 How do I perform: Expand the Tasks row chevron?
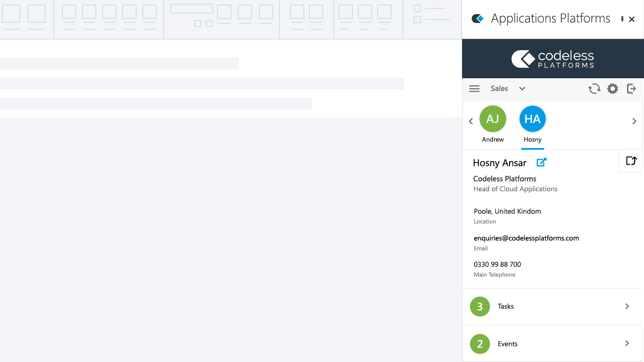pyautogui.click(x=627, y=306)
